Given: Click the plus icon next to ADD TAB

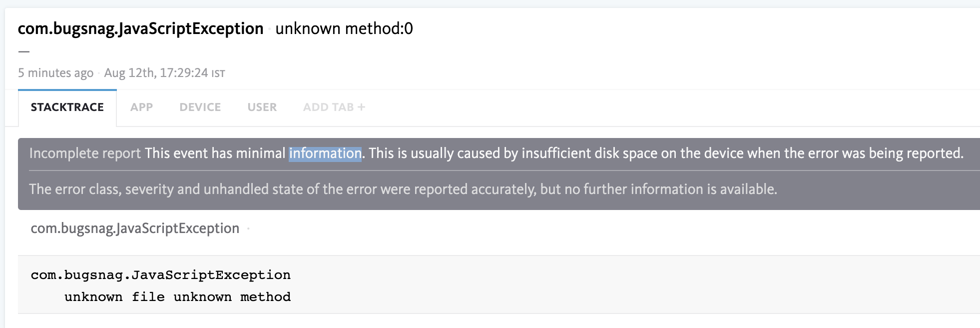Looking at the screenshot, I should (x=362, y=105).
